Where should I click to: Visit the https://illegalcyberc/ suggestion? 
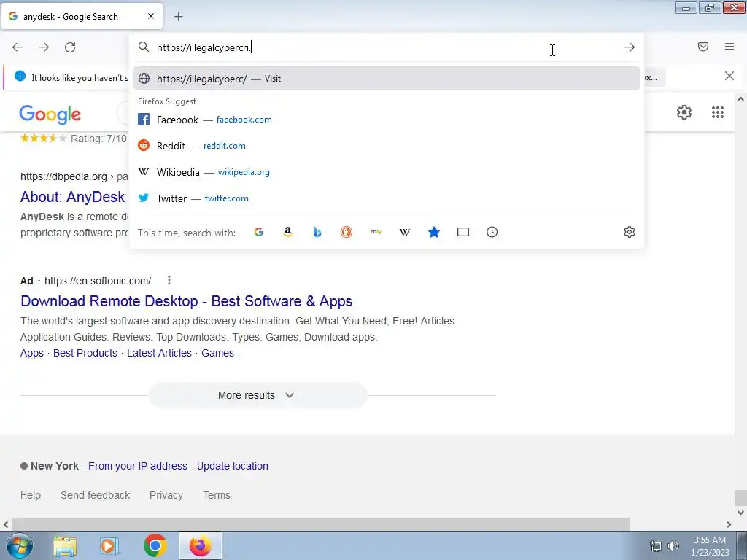coord(387,79)
